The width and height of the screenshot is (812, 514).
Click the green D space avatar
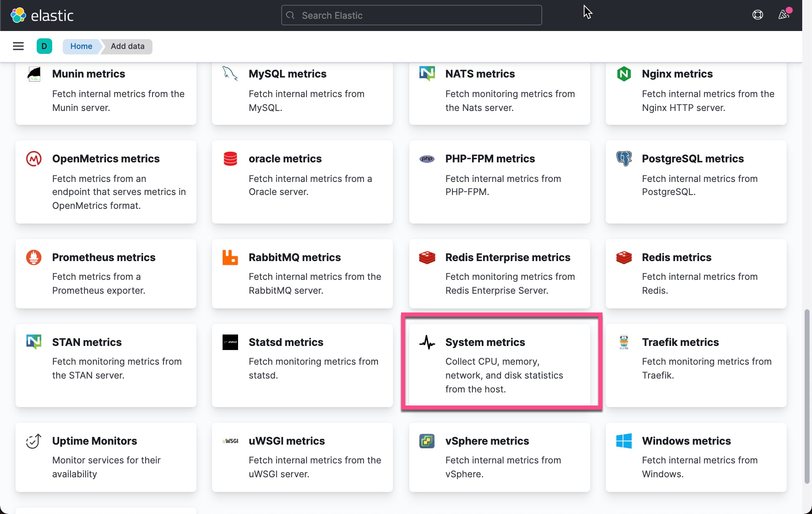44,46
